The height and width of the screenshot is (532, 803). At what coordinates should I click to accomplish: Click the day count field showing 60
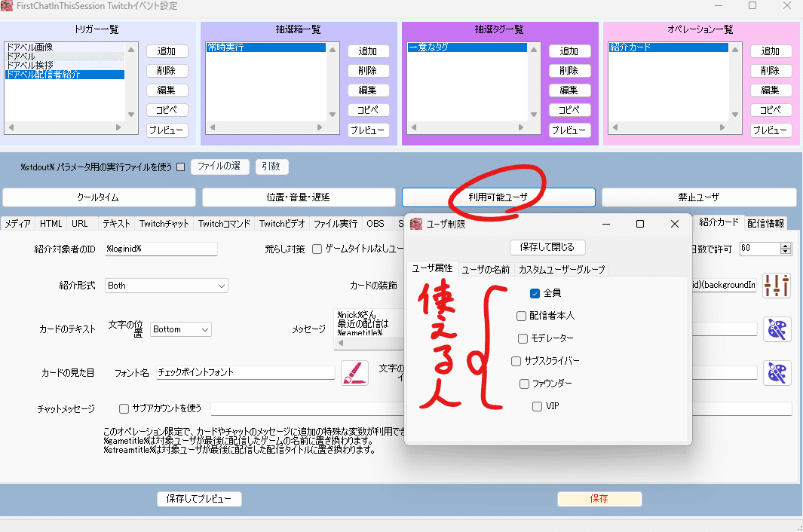tap(760, 249)
